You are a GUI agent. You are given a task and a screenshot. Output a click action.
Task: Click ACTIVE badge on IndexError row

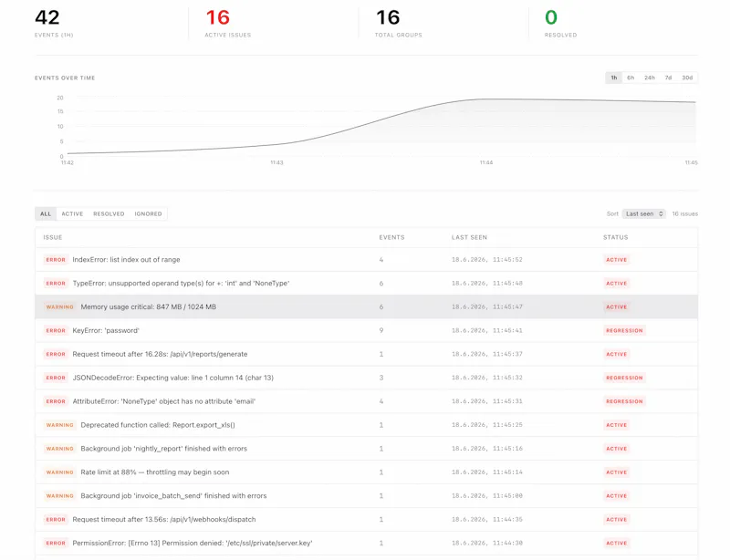pyautogui.click(x=617, y=260)
